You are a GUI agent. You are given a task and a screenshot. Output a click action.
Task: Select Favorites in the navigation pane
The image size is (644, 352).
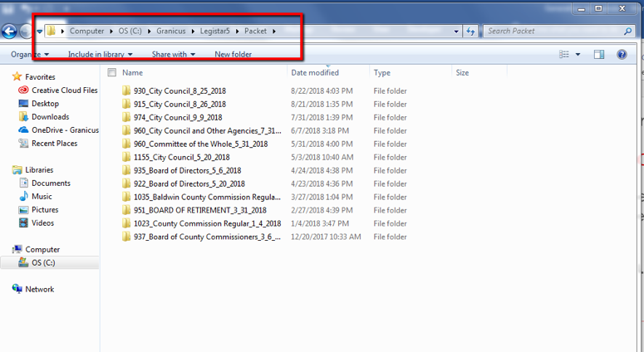(40, 76)
